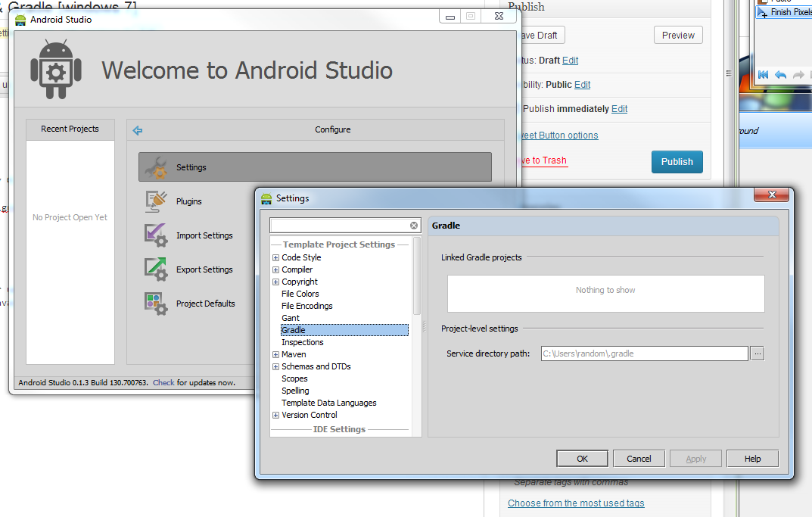Viewport: 812px width, 517px height.
Task: Click the back arrow in Configure panel
Action: [137, 130]
